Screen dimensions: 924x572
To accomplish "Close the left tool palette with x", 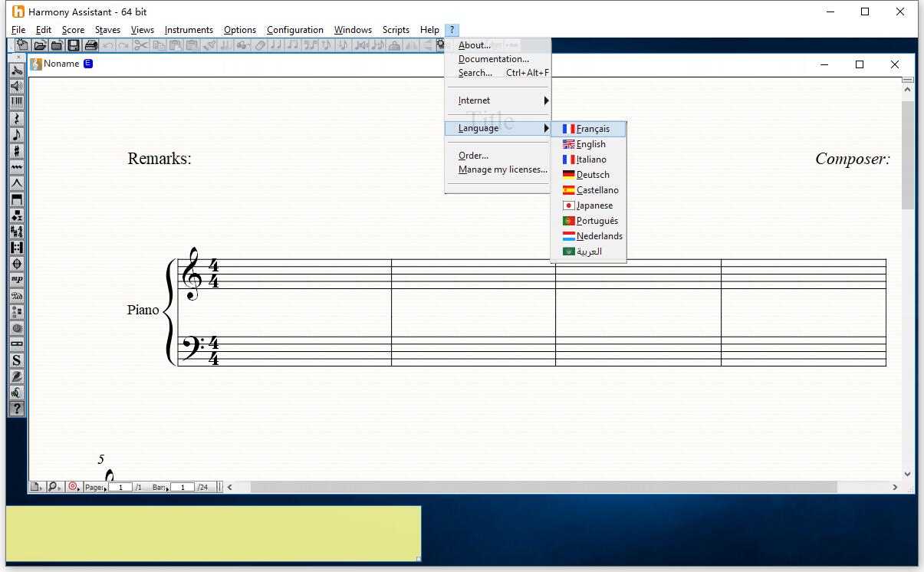I will pyautogui.click(x=19, y=58).
